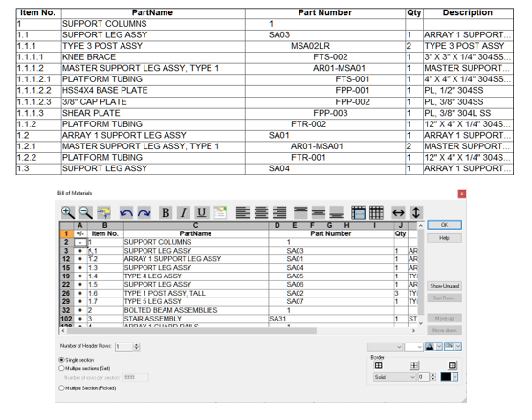Open fill color dropdown arrow
Viewport: 532px width, 420px height.
click(458, 346)
